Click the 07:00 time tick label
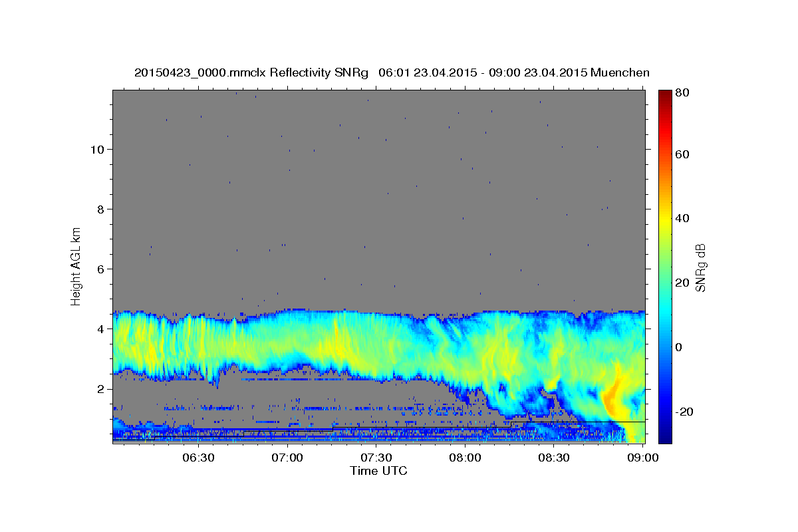The width and height of the screenshot is (798, 532). (x=287, y=458)
